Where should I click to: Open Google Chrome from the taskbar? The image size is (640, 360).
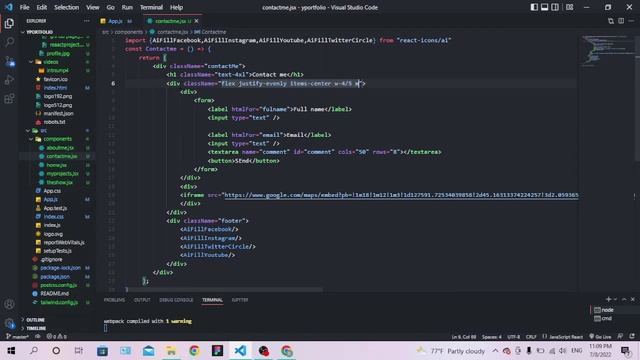[x=194, y=351]
